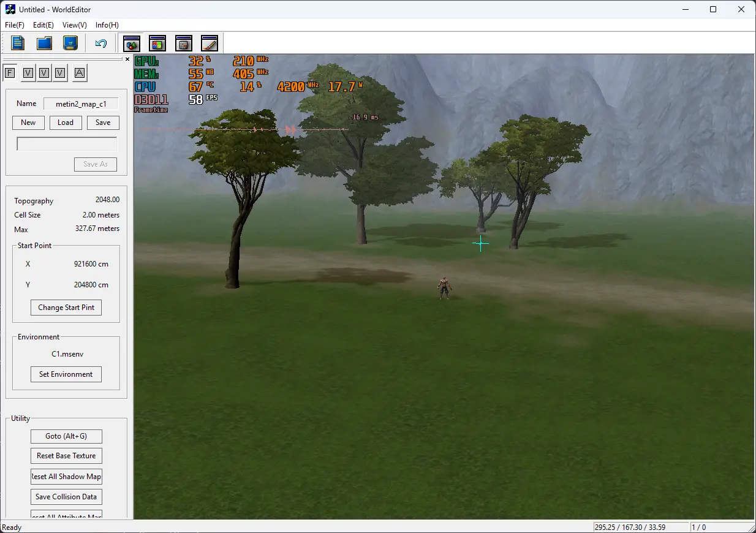
Task: Click the Reset Base Texture button
Action: 66,456
